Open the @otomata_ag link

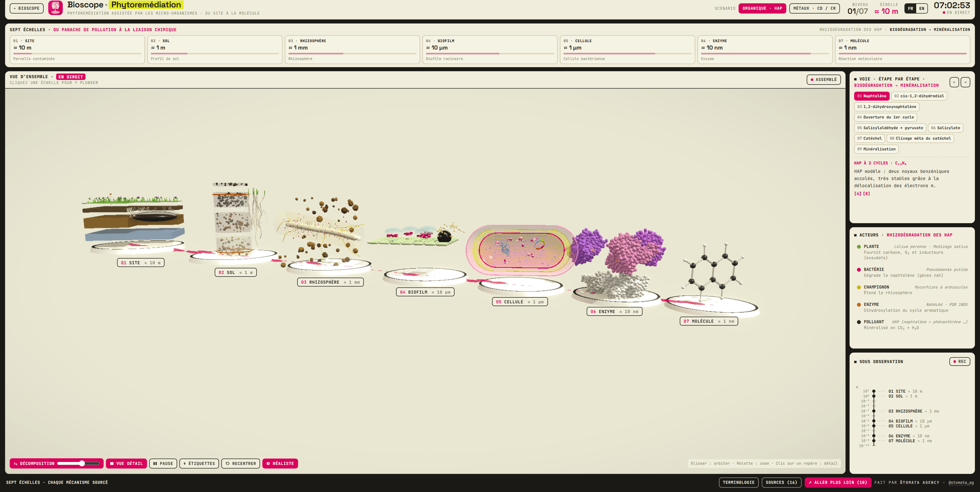tap(961, 483)
